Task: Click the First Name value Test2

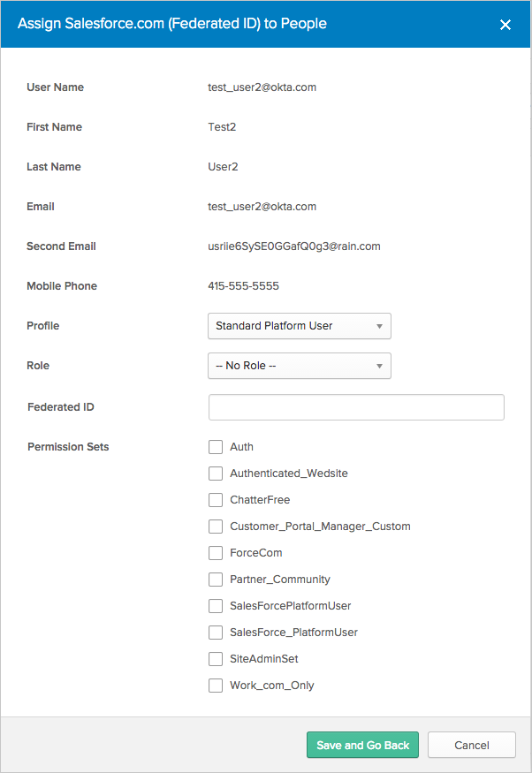Action: tap(222, 127)
